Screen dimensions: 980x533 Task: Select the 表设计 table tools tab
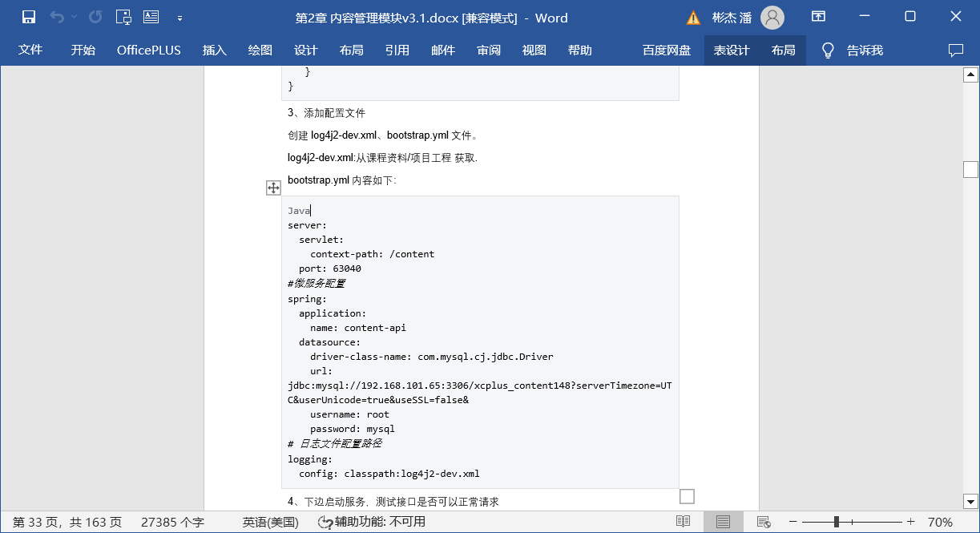point(732,50)
